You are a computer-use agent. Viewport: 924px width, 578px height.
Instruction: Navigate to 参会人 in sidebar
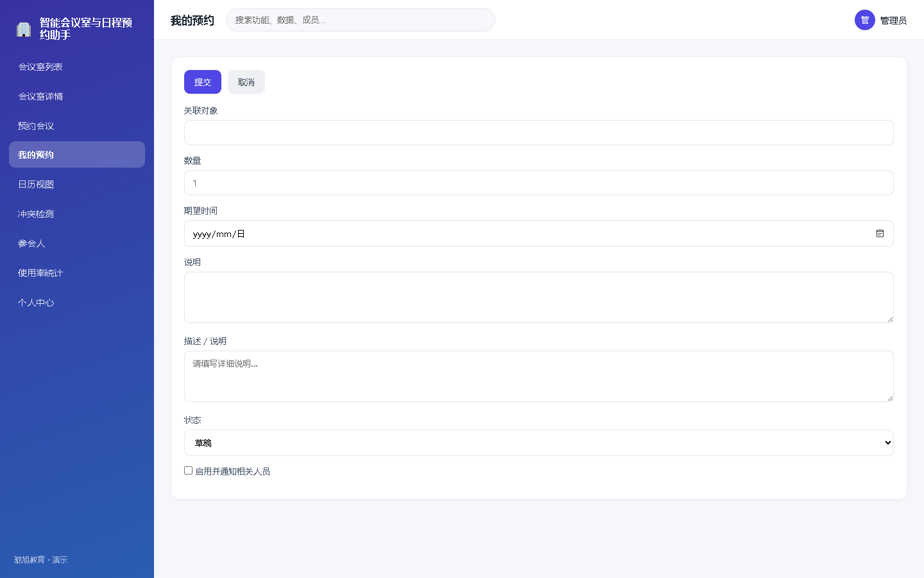click(77, 243)
